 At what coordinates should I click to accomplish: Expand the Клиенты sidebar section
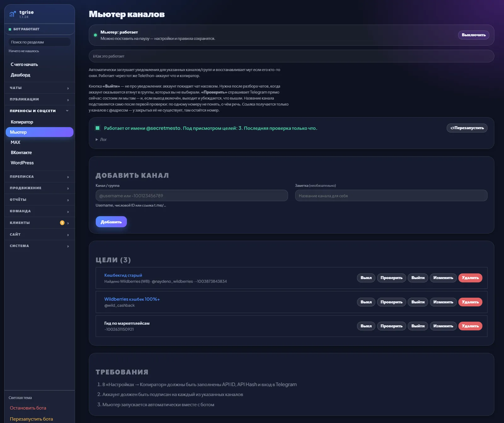coord(39,223)
